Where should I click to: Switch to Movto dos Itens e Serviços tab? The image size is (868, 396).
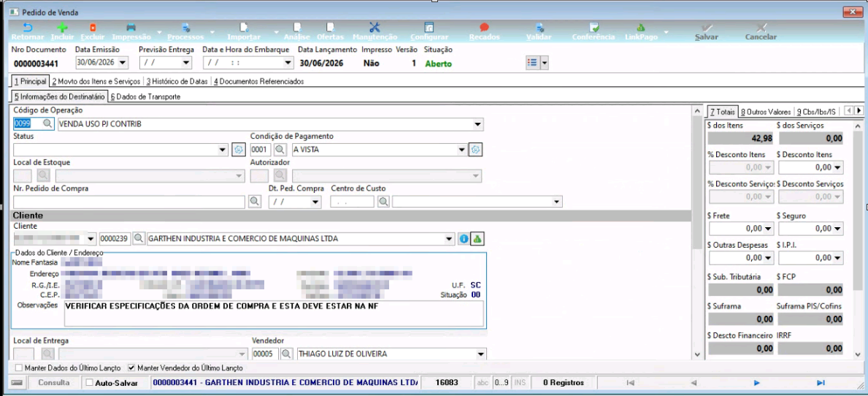click(x=96, y=81)
